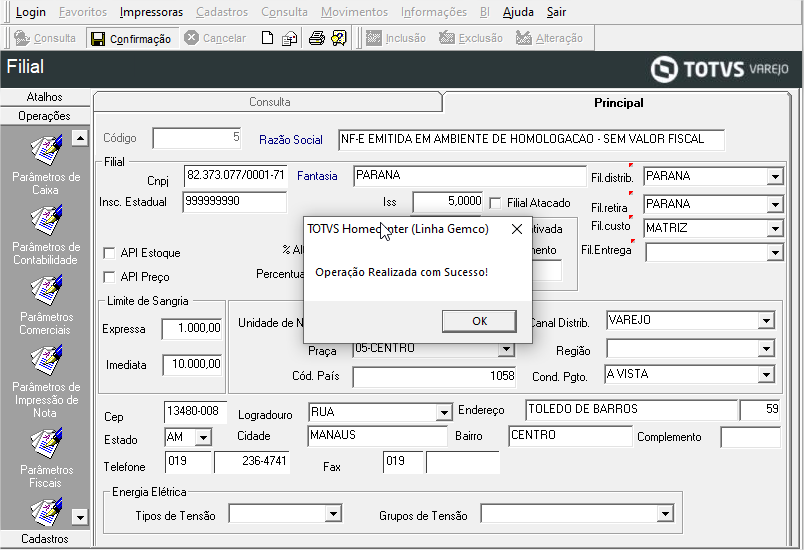Switch to the Consulta tab
Screen dimensions: 804x550
click(x=269, y=102)
